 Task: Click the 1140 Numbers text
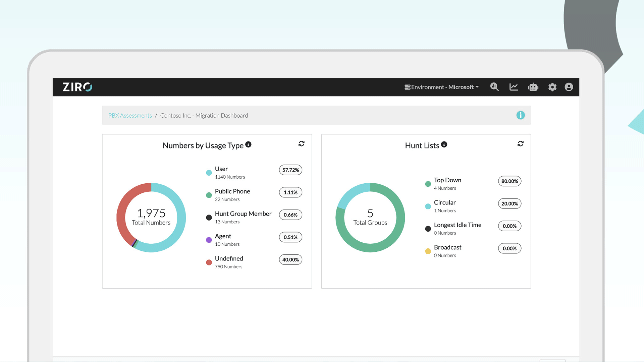tap(230, 177)
